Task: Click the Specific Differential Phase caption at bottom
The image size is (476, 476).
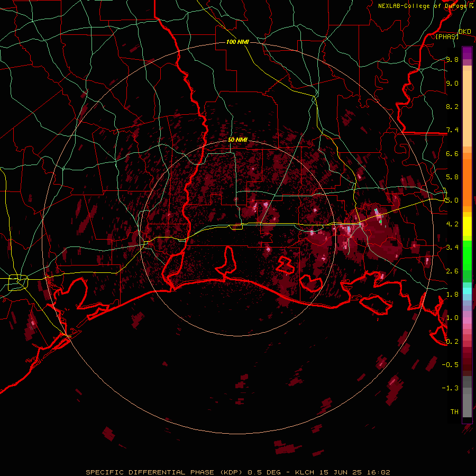Action: point(237,472)
